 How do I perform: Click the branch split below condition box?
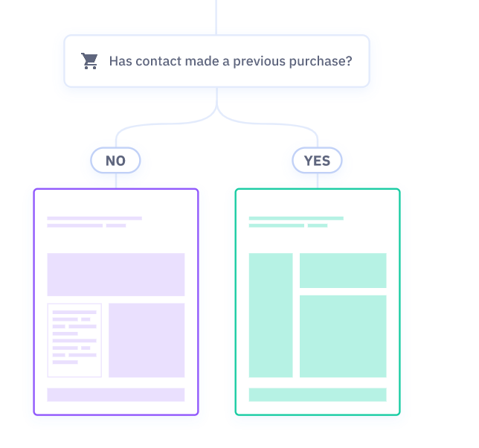coord(217,118)
